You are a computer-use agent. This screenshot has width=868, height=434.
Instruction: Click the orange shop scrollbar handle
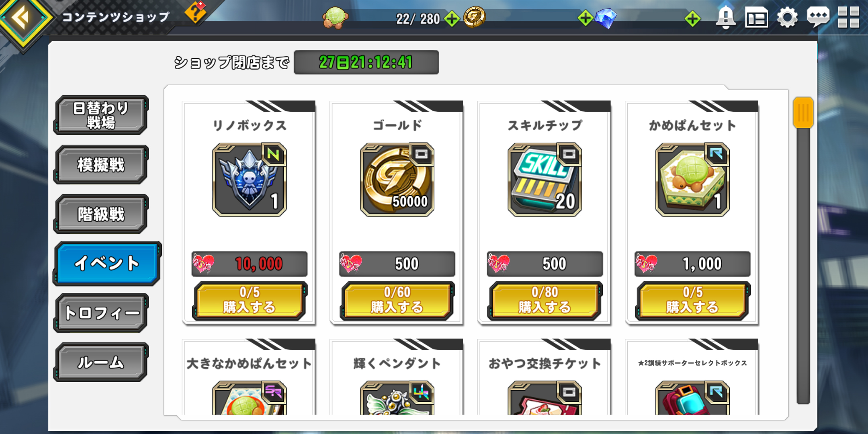click(803, 113)
